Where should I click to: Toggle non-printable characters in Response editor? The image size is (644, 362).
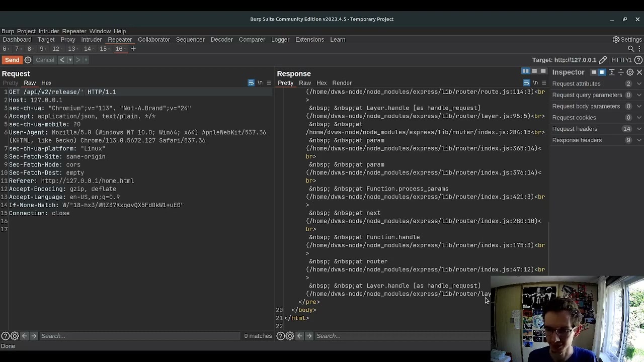(535, 83)
